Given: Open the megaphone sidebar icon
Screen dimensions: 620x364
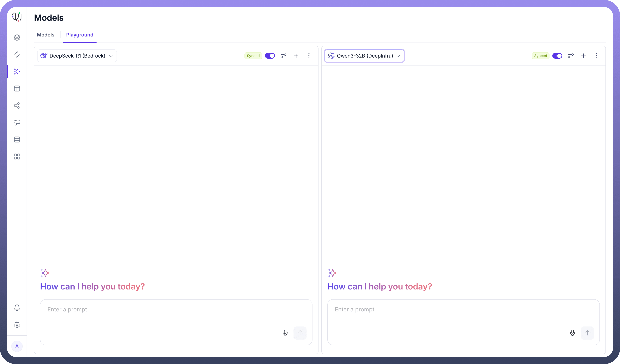Looking at the screenshot, I should (17, 123).
